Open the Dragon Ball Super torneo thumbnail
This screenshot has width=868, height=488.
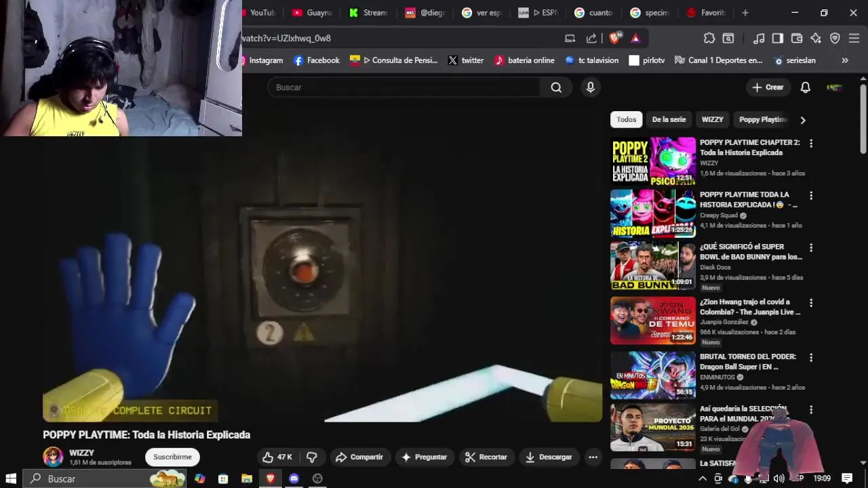tap(653, 375)
